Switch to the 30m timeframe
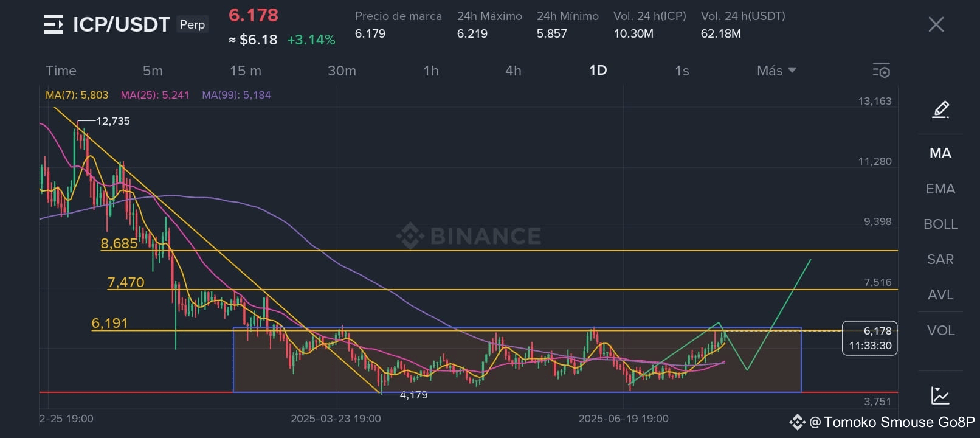 (342, 71)
